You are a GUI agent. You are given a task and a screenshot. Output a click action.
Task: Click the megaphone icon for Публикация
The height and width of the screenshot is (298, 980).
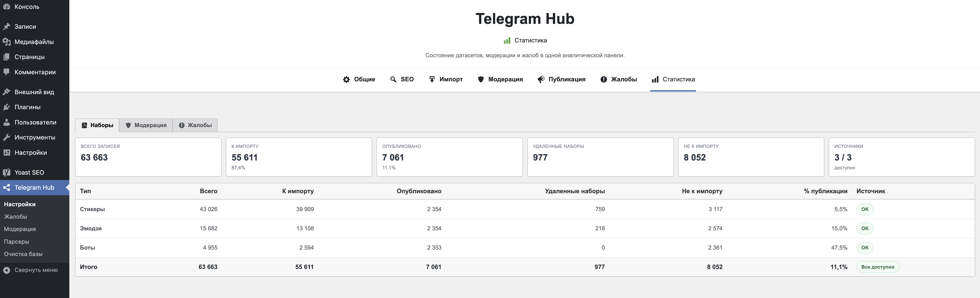[x=541, y=79]
